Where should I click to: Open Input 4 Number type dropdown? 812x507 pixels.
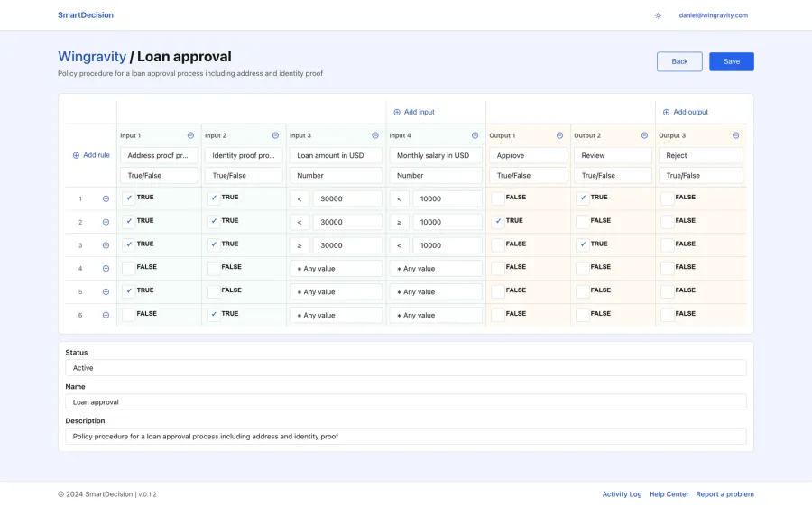click(436, 176)
